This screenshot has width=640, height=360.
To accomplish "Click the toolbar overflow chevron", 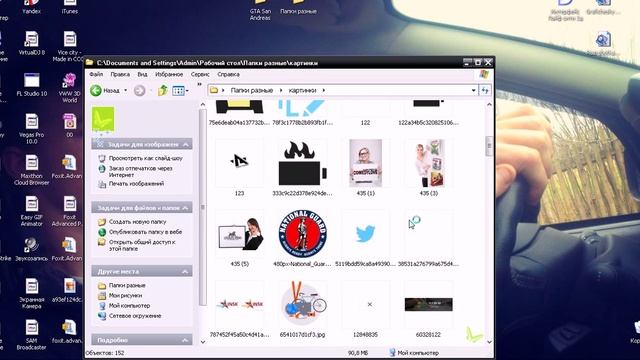I will click(200, 84).
